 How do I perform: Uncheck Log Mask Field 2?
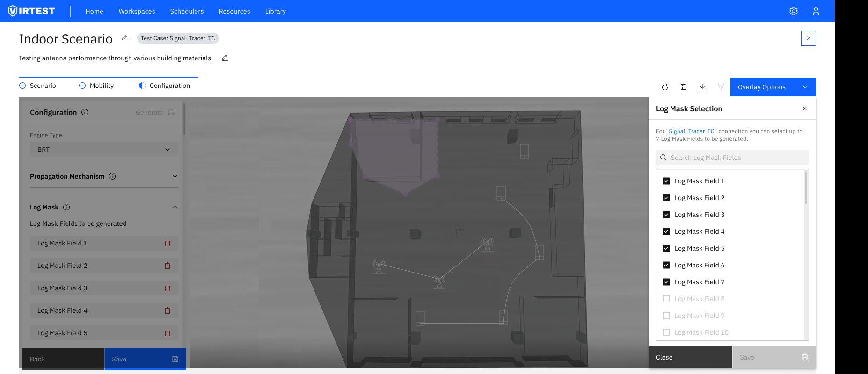pyautogui.click(x=666, y=198)
